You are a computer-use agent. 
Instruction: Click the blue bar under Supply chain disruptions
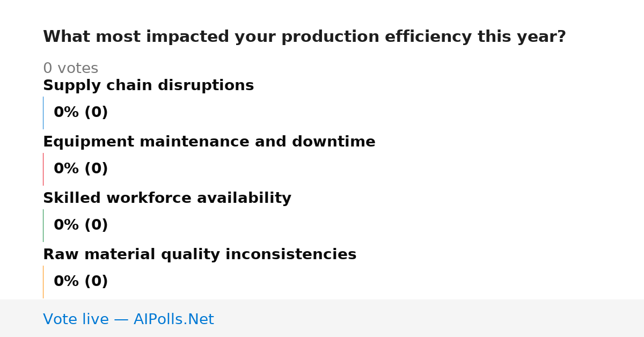(x=43, y=113)
